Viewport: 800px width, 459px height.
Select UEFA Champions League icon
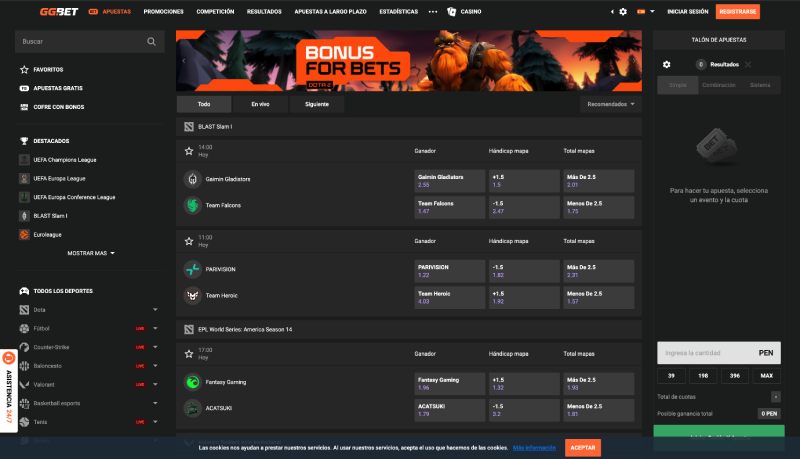[24, 160]
